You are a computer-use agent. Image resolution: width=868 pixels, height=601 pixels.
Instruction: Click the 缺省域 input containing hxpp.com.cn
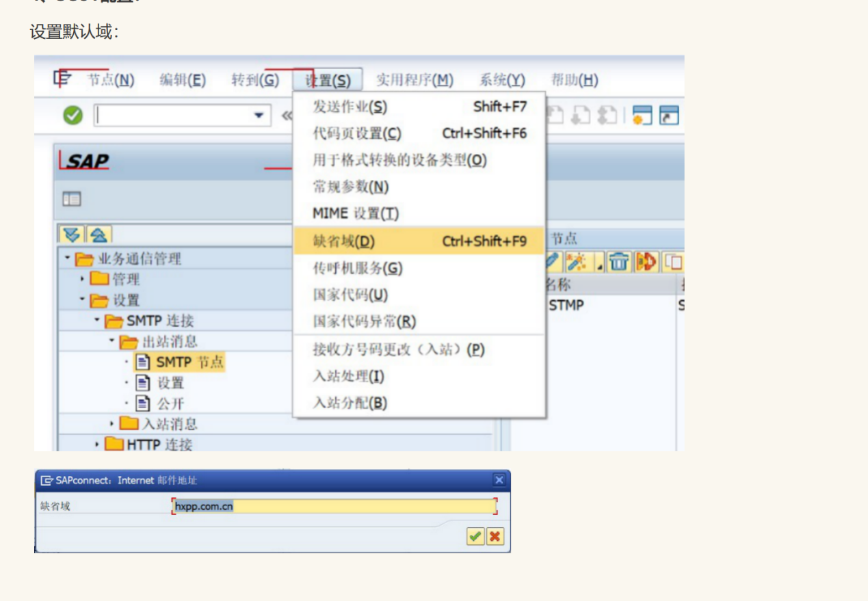pyautogui.click(x=334, y=506)
